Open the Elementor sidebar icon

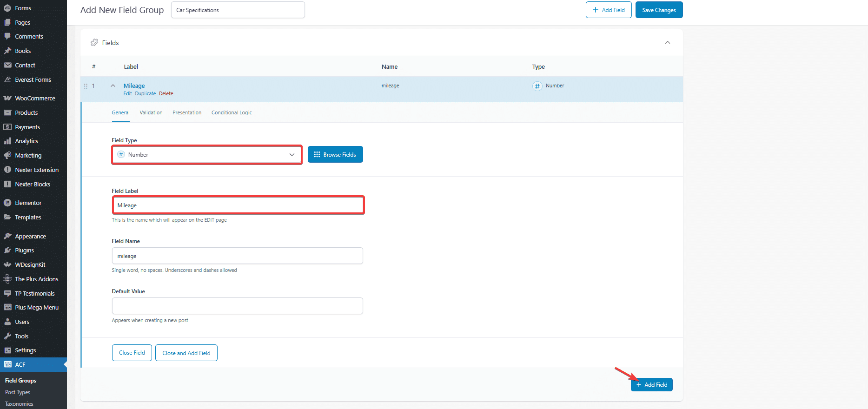point(7,203)
